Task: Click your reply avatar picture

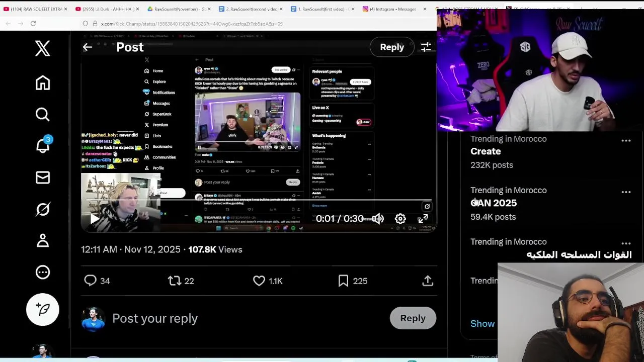Action: (x=93, y=319)
